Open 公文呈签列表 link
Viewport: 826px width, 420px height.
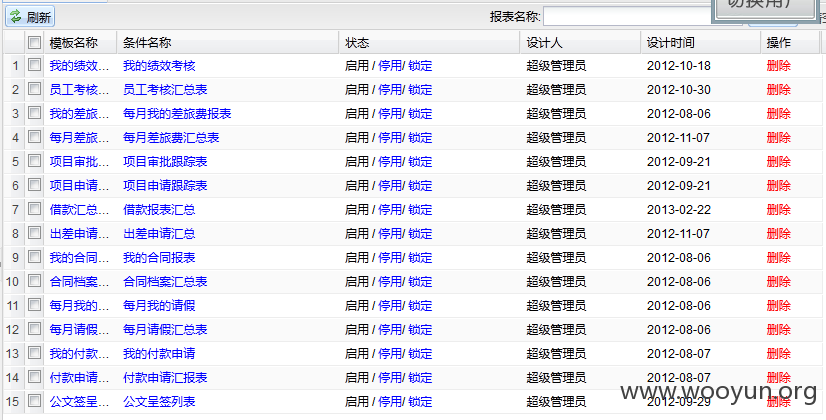[x=159, y=402]
